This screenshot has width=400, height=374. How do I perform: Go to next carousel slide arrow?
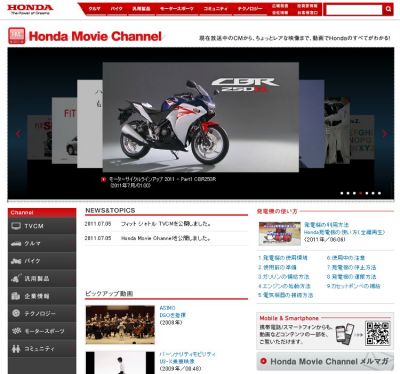point(385,134)
